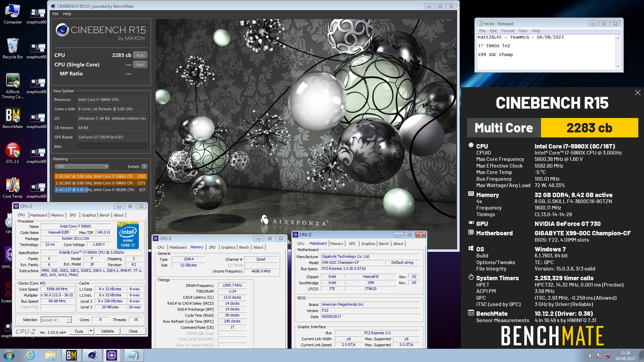Switch to Mainboard tab in left CPU-Z

[39, 215]
